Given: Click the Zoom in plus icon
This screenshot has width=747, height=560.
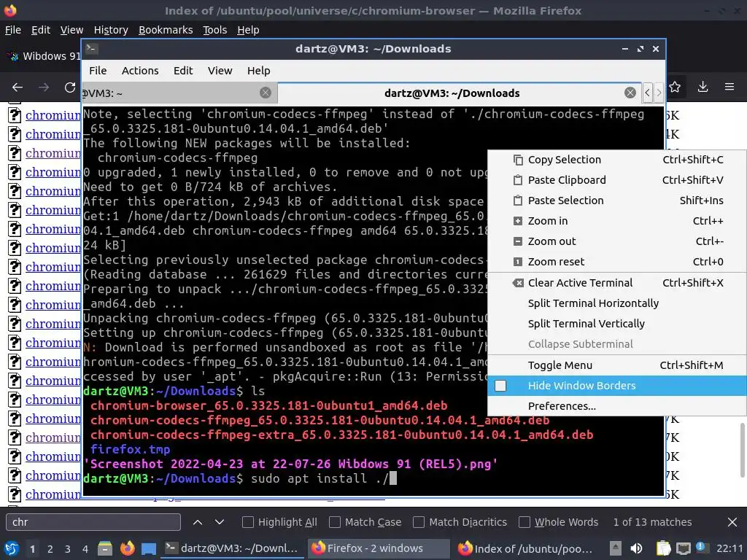Looking at the screenshot, I should (x=517, y=221).
